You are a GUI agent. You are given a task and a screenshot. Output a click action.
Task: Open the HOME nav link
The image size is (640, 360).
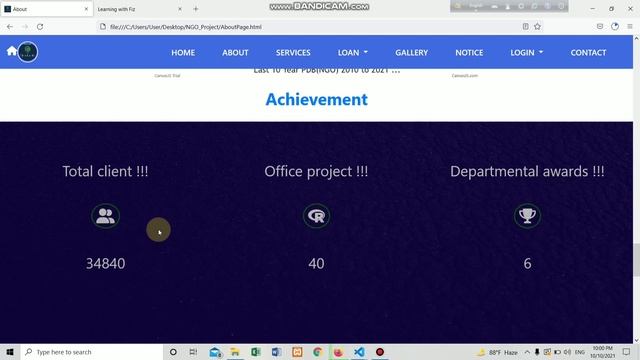(183, 53)
